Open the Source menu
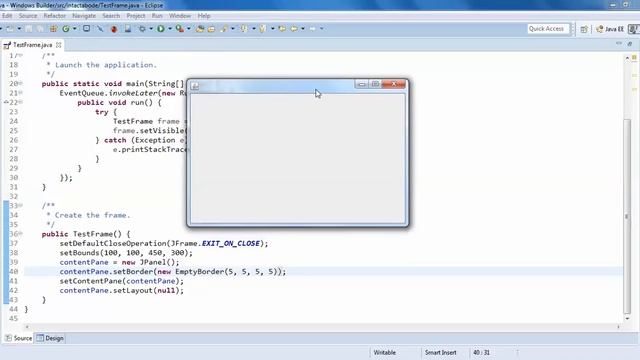Image resolution: width=640 pixels, height=360 pixels. pos(28,16)
